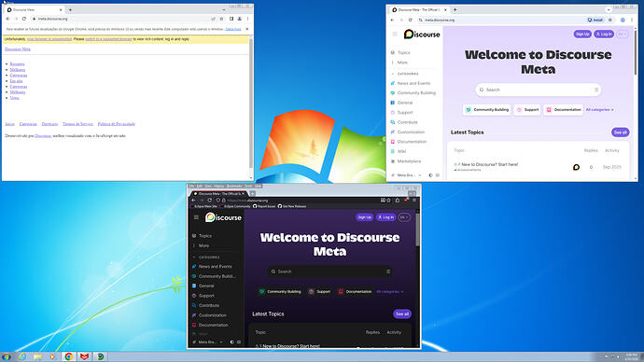Toggle the dark mode icon in the light sidebar footer
This screenshot has width=644, height=362.
(430, 175)
